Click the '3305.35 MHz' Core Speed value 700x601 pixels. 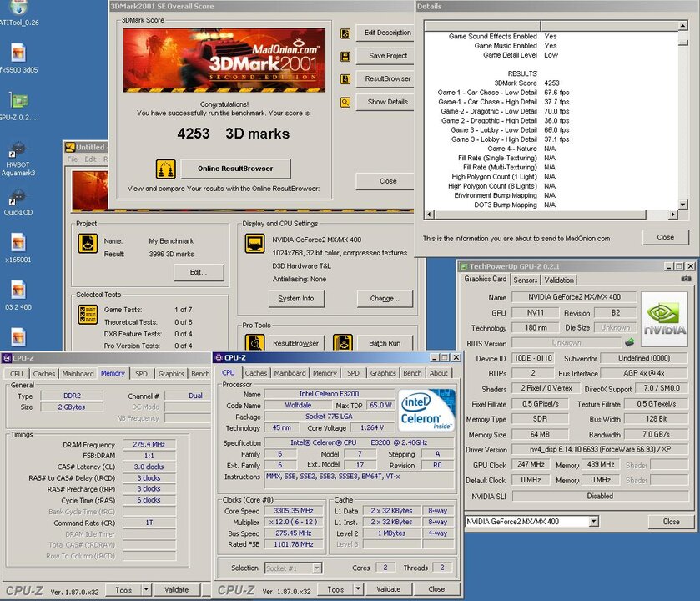294,510
